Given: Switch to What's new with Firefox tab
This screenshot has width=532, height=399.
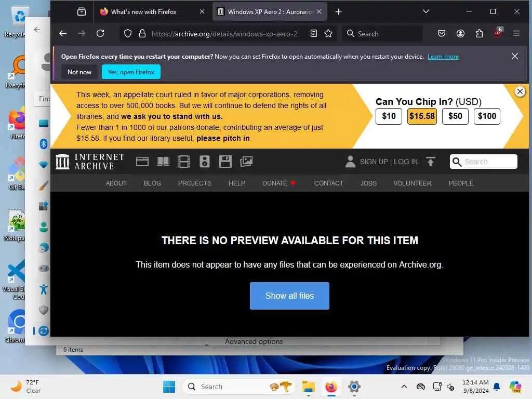Looking at the screenshot, I should (152, 12).
